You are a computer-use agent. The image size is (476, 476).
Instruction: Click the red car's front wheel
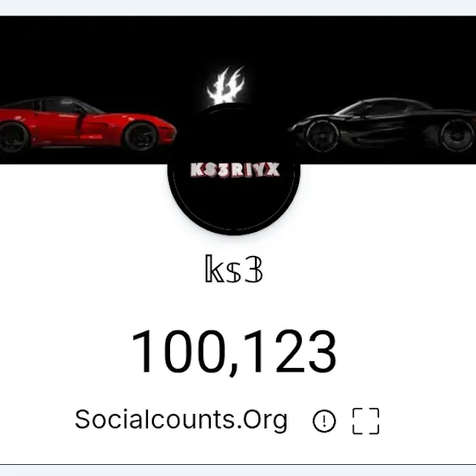click(141, 136)
